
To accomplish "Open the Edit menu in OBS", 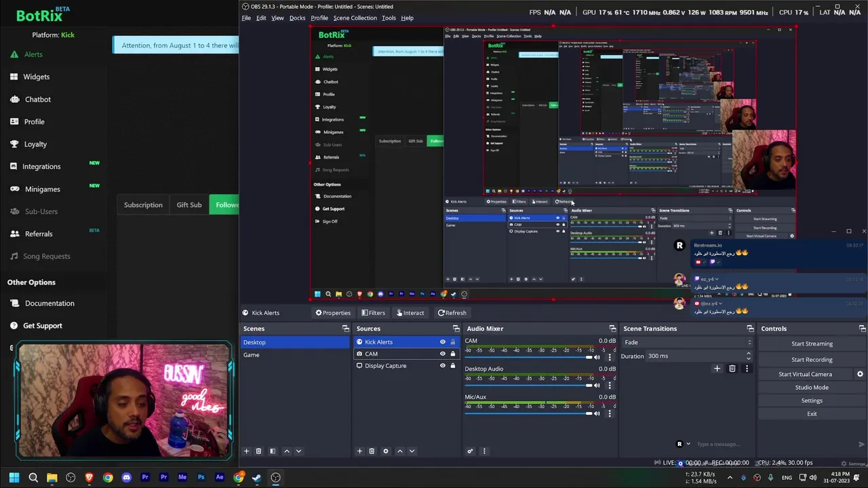I will pos(261,18).
